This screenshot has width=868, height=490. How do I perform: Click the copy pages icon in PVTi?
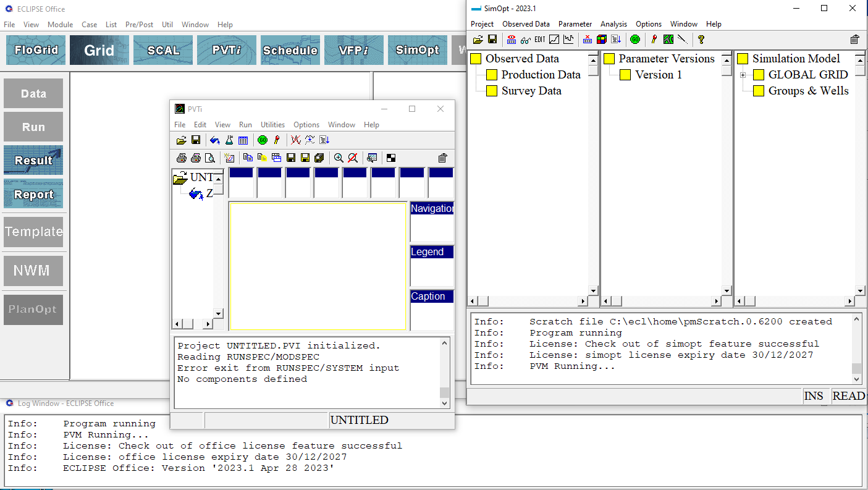[248, 158]
